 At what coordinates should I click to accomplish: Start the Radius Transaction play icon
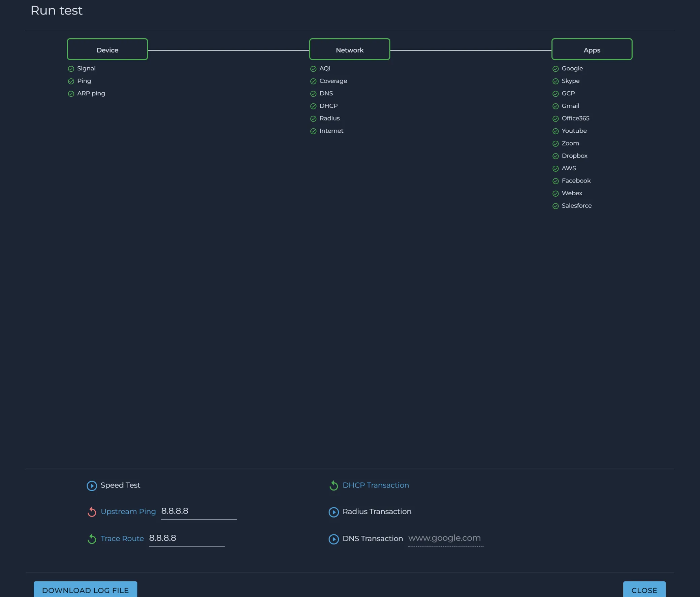[333, 512]
